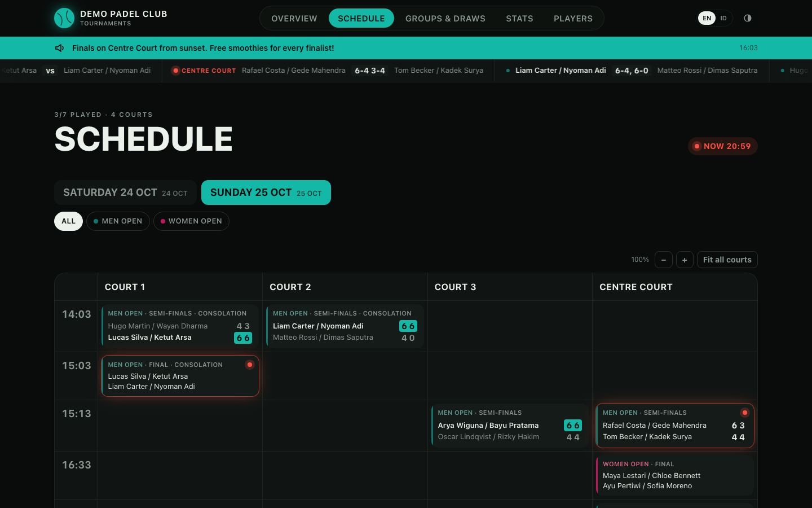Click winning score 6 6 for Lucas Silva
Viewport: 812px width, 508px height.
tap(243, 338)
